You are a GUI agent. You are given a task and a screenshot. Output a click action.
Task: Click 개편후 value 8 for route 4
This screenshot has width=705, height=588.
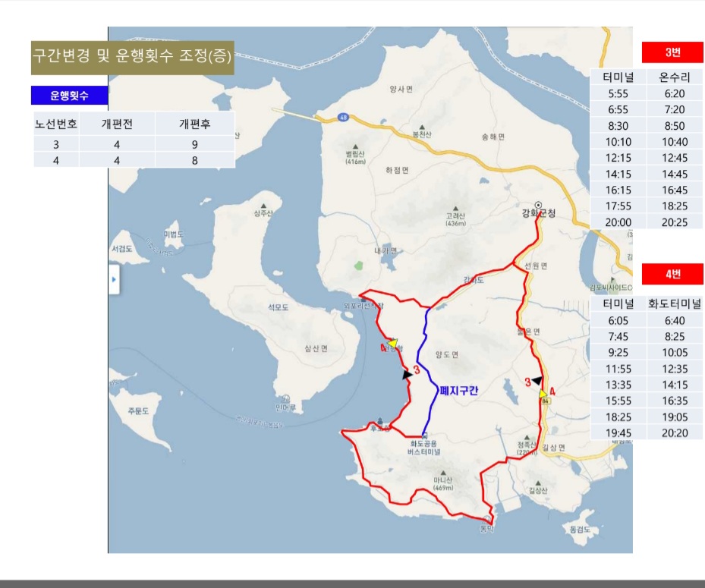[195, 161]
